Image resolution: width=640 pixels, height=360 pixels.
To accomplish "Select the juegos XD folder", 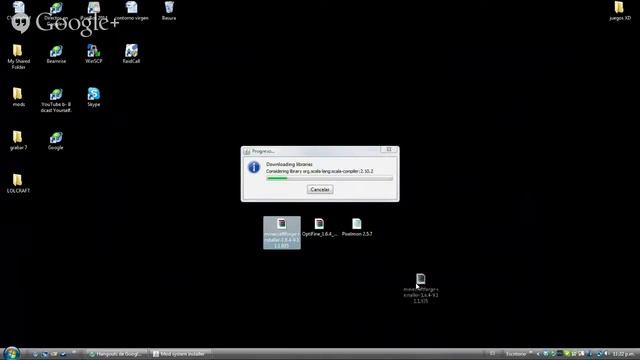I will pos(620,11).
